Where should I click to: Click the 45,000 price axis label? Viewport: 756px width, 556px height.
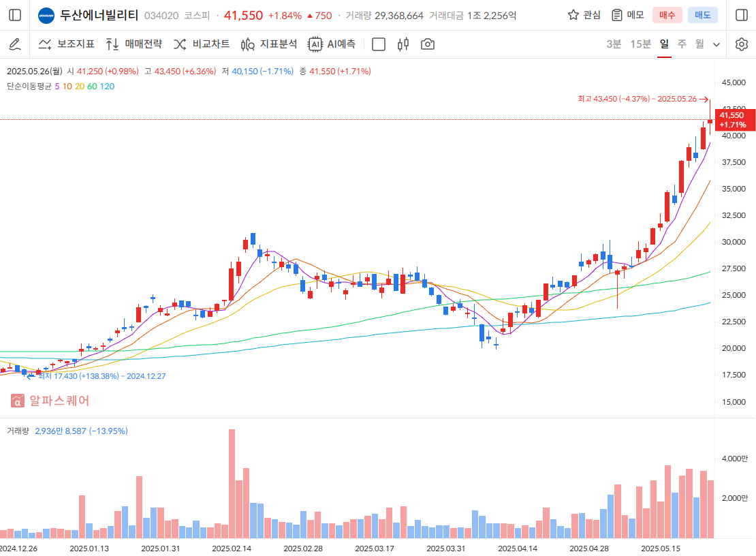[734, 82]
